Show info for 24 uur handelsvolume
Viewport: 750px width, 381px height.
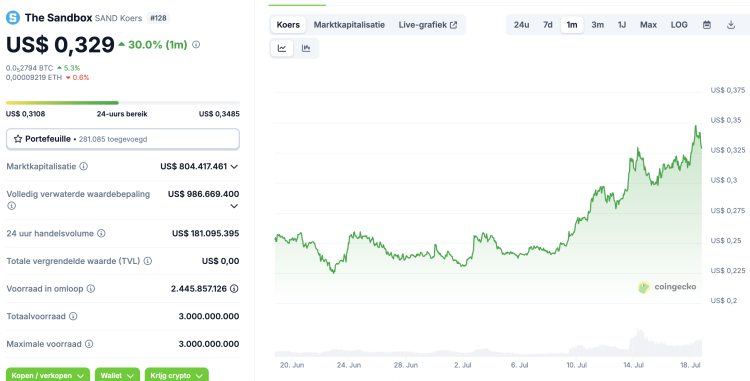[x=101, y=233]
